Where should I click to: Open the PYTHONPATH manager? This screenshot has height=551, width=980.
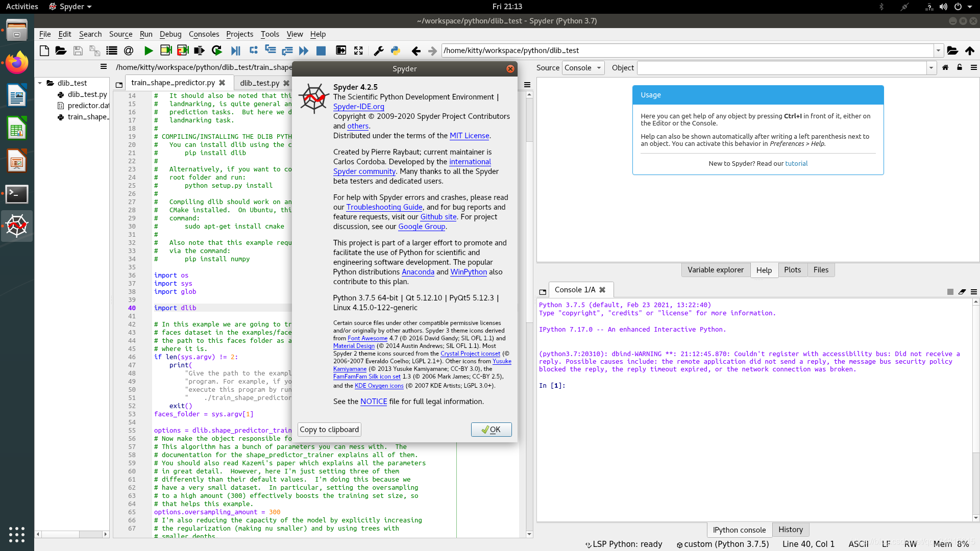[x=396, y=51]
